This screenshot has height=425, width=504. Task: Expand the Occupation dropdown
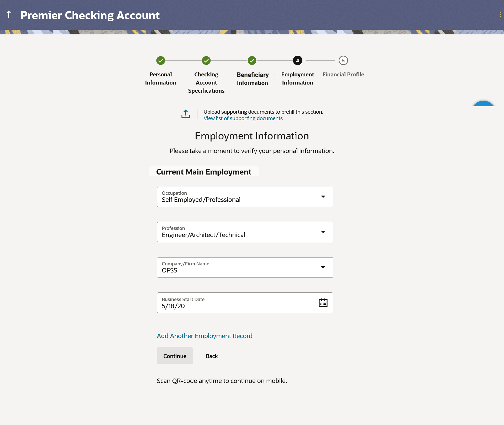(x=323, y=197)
